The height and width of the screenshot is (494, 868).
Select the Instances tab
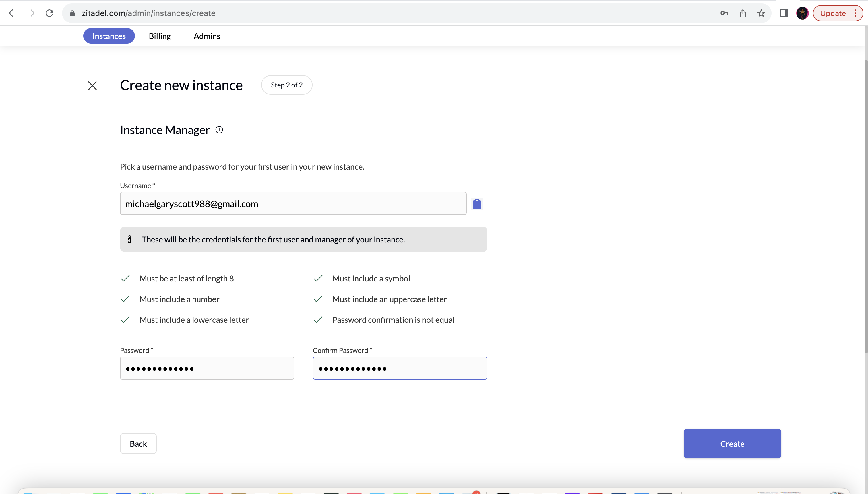click(109, 36)
